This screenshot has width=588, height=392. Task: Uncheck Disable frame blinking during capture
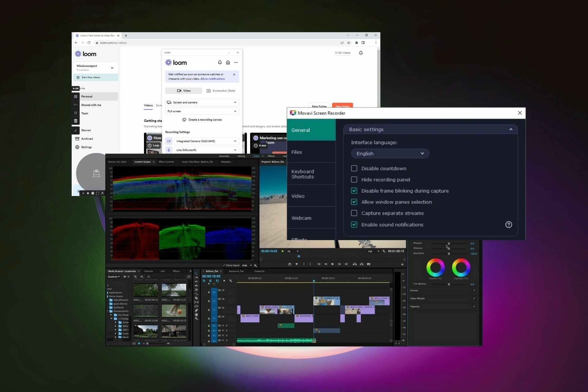click(x=354, y=191)
